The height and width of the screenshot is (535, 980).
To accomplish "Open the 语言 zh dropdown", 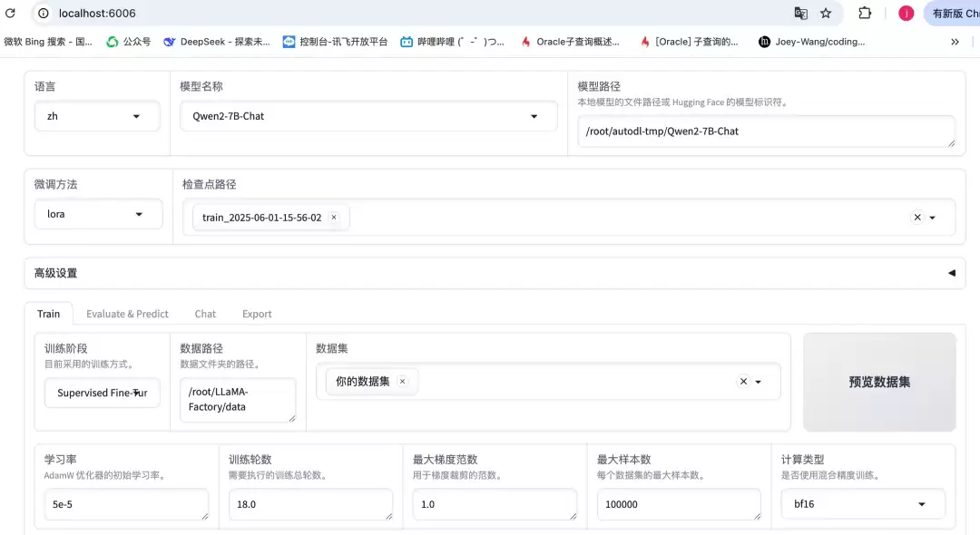I will pos(97,116).
